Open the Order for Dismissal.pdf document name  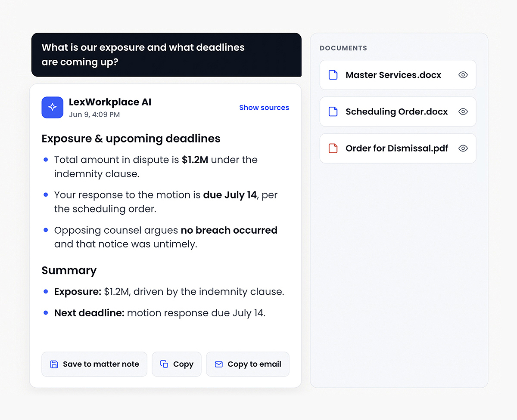click(397, 148)
